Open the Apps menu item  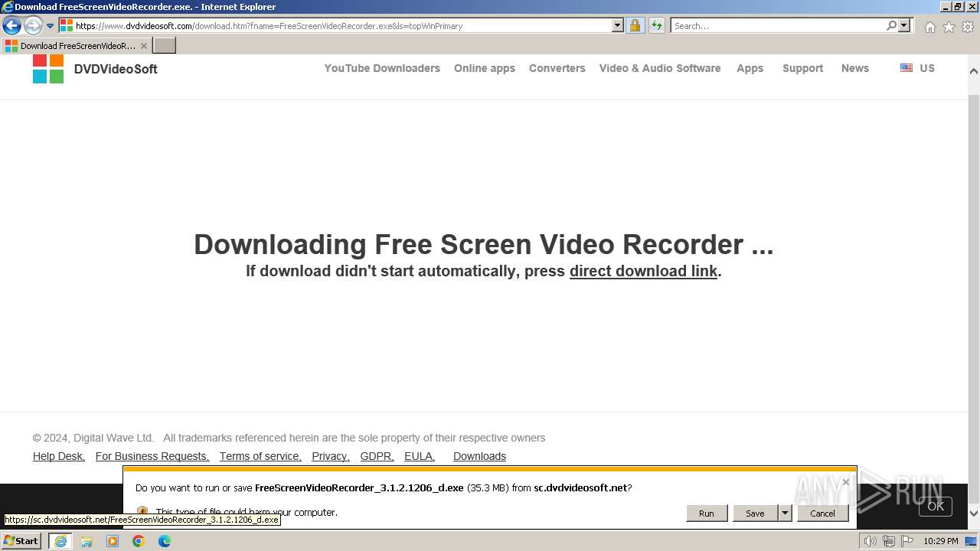(750, 68)
